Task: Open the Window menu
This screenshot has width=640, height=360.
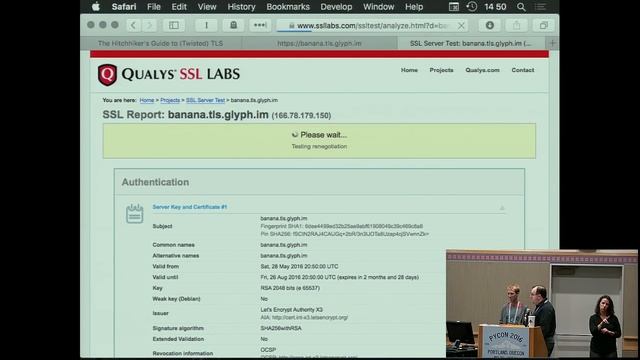Action: click(378, 7)
